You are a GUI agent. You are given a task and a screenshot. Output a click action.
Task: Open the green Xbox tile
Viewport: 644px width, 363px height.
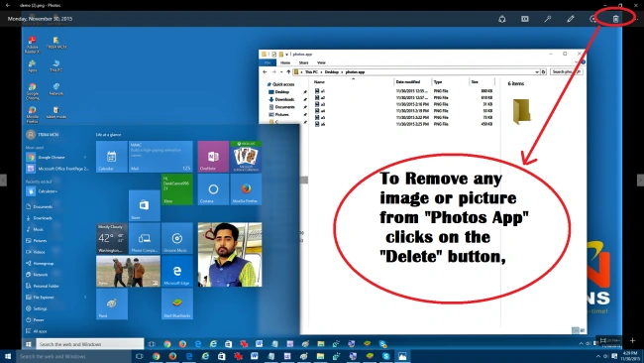coord(177,189)
